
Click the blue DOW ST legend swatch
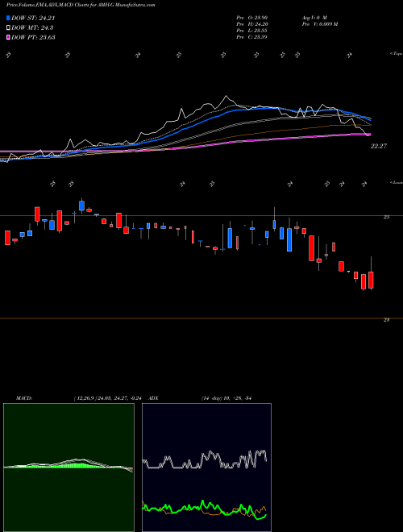coord(8,18)
